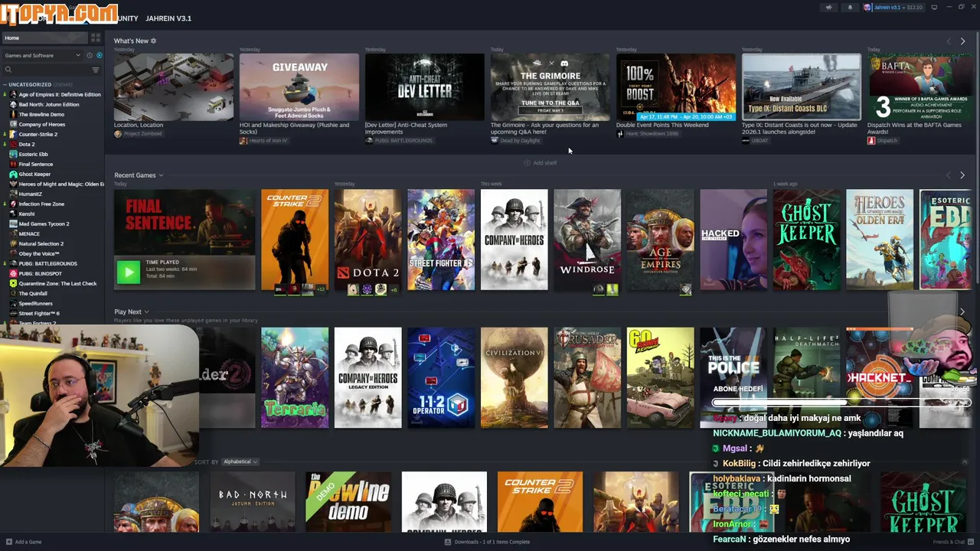Open the What's New settings gear

click(153, 41)
